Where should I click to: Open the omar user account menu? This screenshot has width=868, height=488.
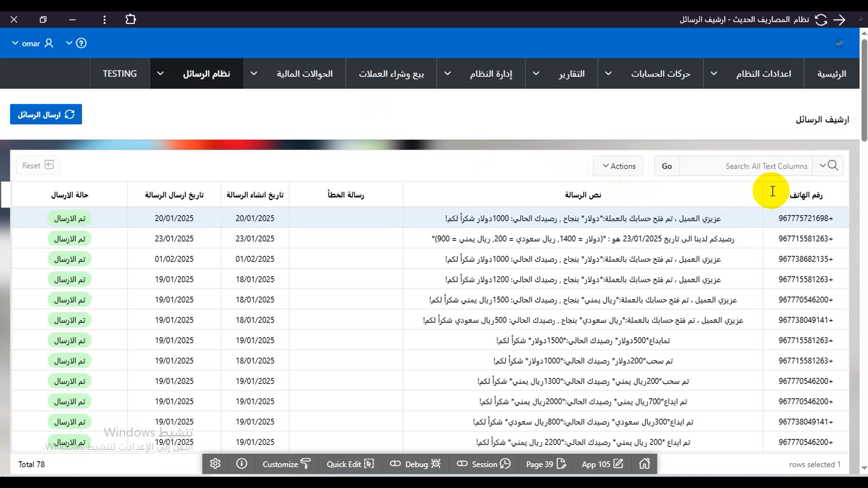(x=33, y=43)
